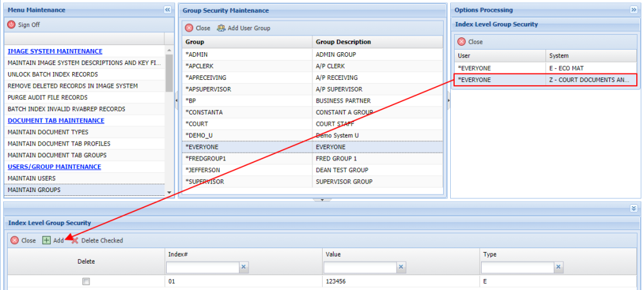Select the *APCLERK group row
Image resolution: width=644 pixels, height=290 pixels.
click(312, 66)
